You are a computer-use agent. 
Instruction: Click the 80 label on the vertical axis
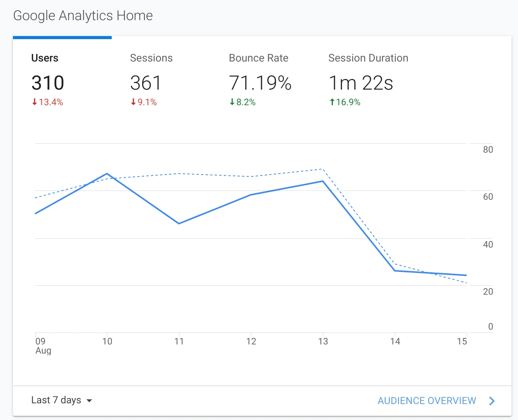(x=487, y=150)
